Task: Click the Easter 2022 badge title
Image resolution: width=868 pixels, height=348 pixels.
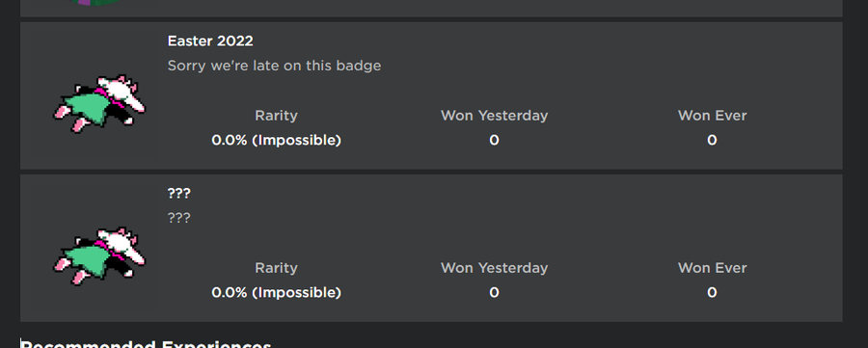Action: (210, 40)
